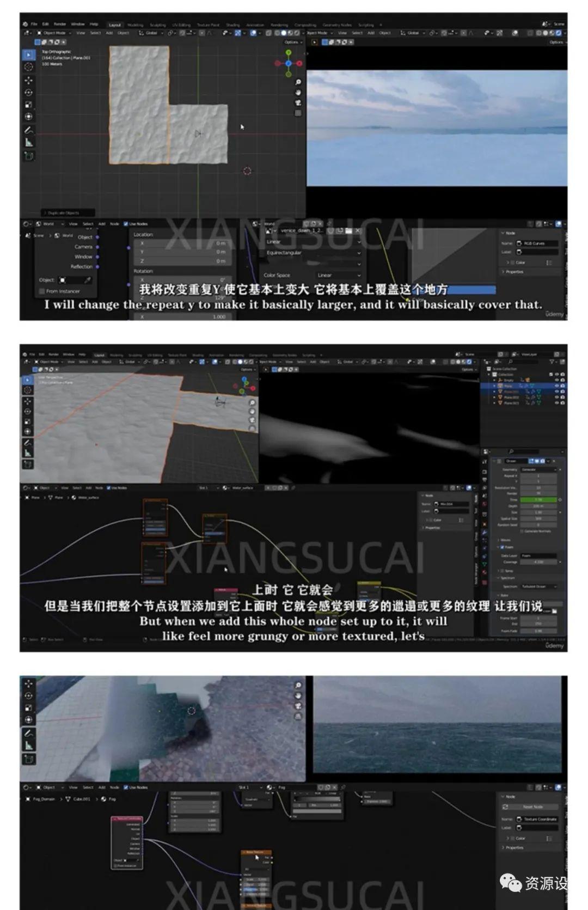Select the Rotate tool in the top Blender viewport

click(x=29, y=92)
